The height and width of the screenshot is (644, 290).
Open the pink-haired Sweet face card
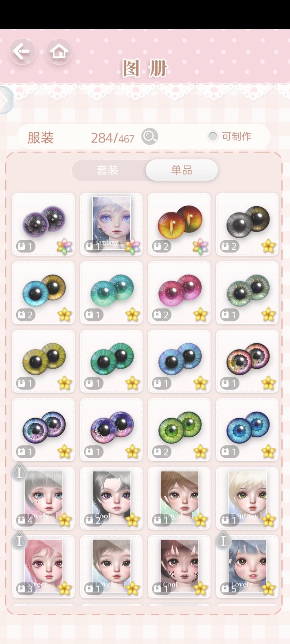(43, 566)
